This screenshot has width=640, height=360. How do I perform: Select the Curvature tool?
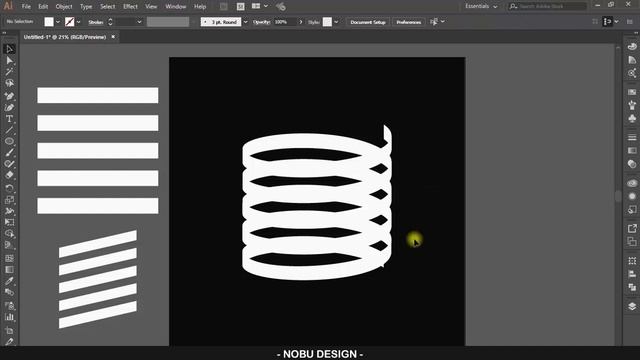point(9,108)
